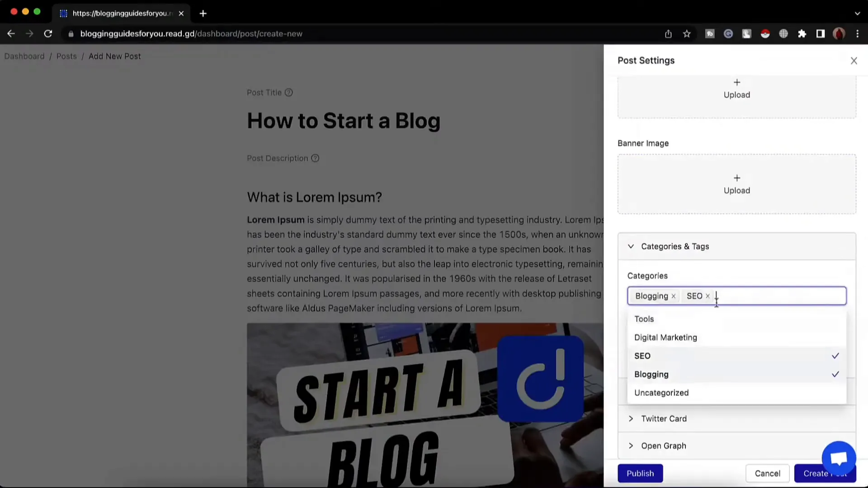Open the Chrome three-dot menu
The image size is (868, 488).
point(858,34)
